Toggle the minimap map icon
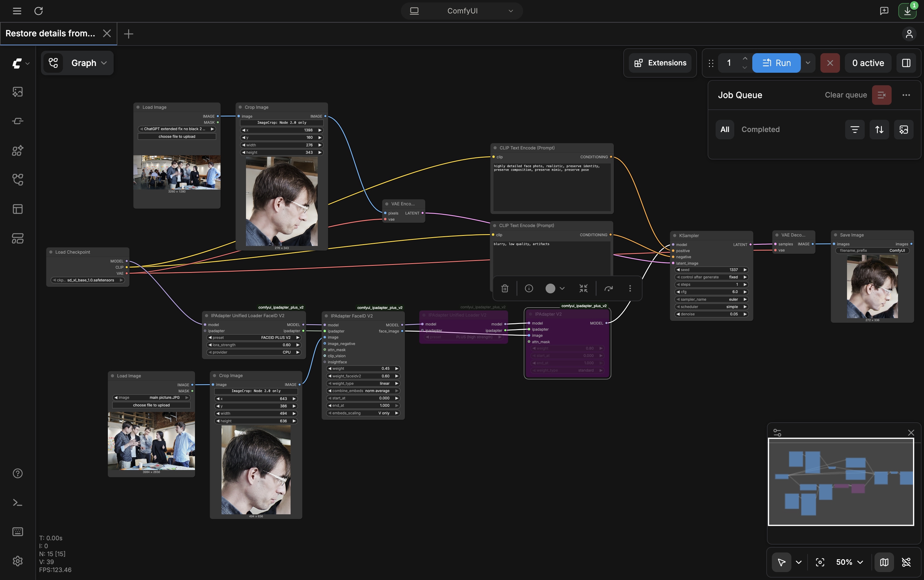Image resolution: width=924 pixels, height=580 pixels. 884,562
